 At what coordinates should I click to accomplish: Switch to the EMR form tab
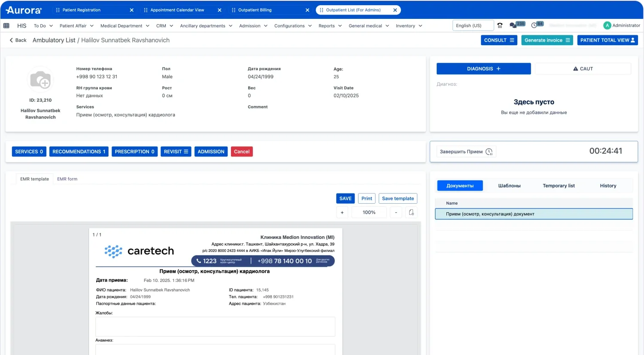click(x=67, y=179)
